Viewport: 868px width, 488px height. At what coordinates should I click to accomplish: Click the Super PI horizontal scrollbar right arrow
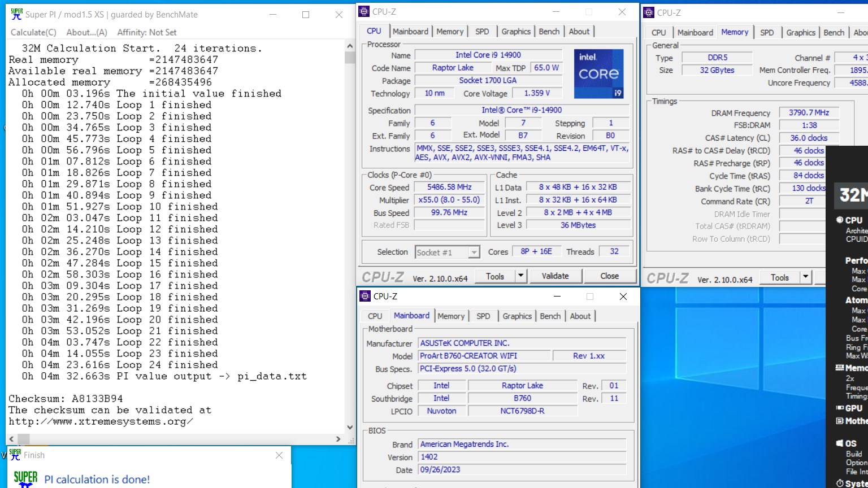(338, 439)
